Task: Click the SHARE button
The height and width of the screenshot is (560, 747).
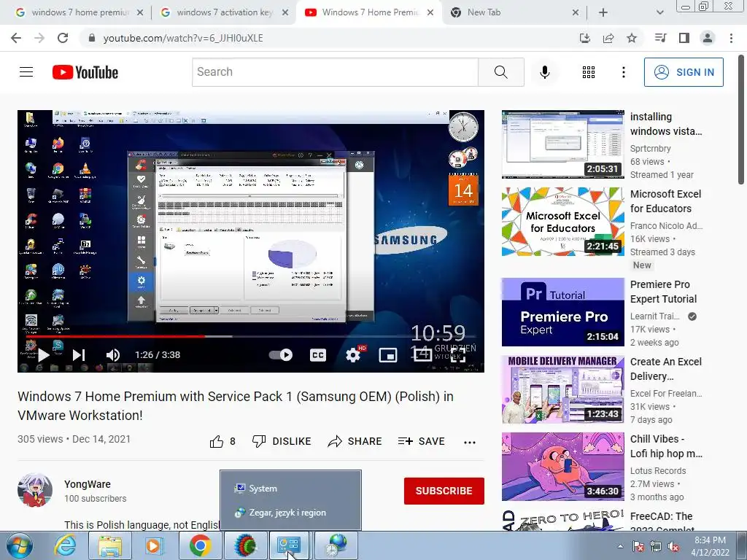Action: coord(355,441)
